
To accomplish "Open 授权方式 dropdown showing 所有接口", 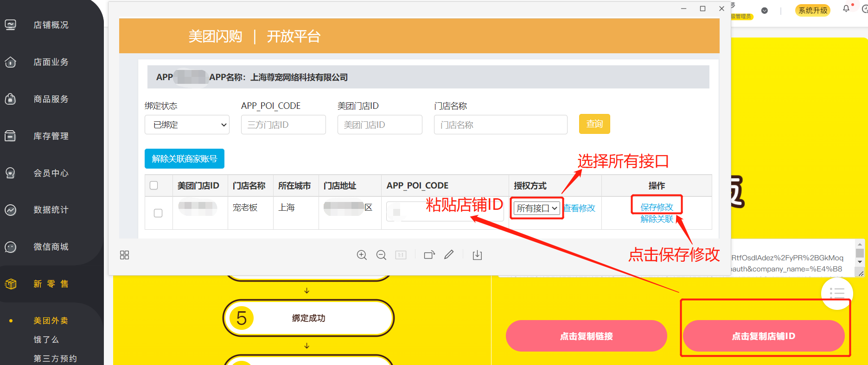I will 537,208.
